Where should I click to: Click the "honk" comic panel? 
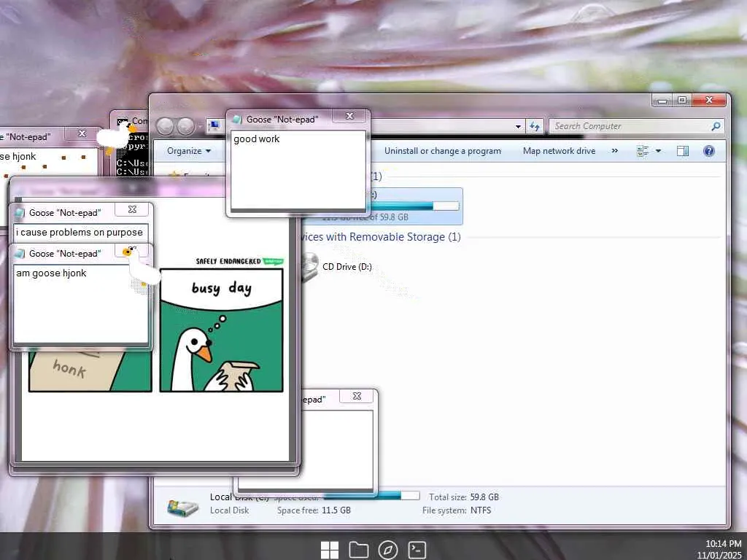pos(90,371)
